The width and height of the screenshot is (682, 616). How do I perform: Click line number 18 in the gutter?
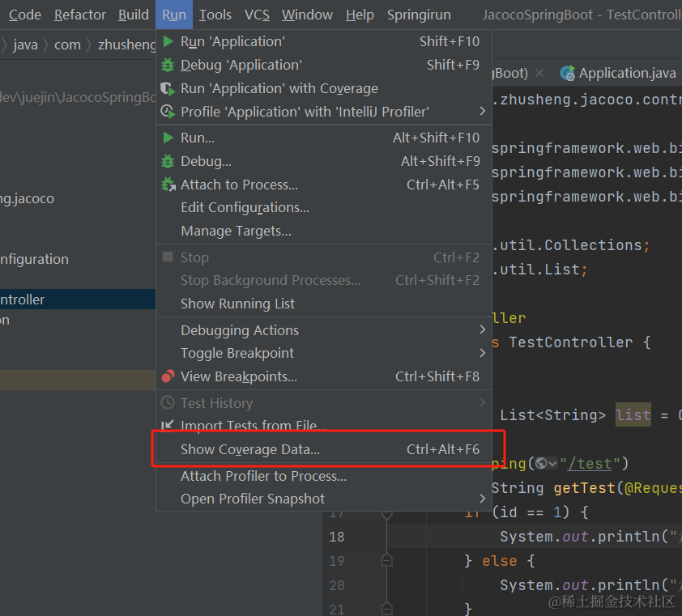click(337, 537)
